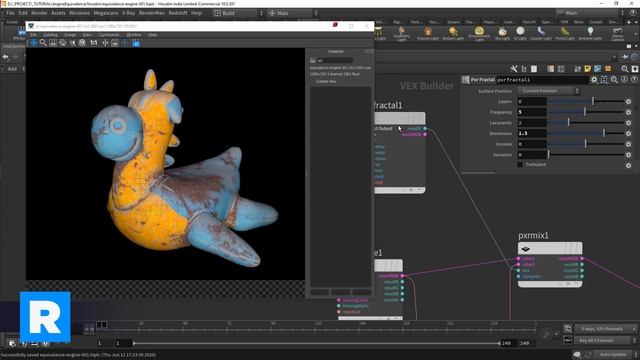Open the Catalog menu in it viewer
This screenshot has height=360, width=640.
click(x=50, y=35)
